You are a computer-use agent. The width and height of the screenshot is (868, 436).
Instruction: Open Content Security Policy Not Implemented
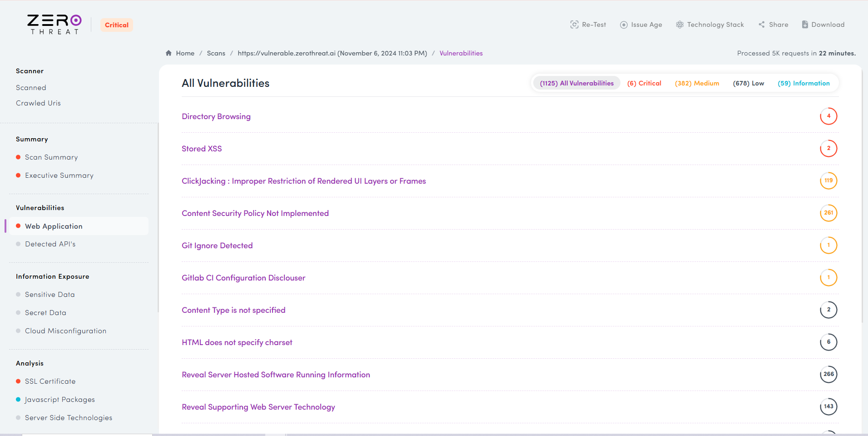pos(255,213)
